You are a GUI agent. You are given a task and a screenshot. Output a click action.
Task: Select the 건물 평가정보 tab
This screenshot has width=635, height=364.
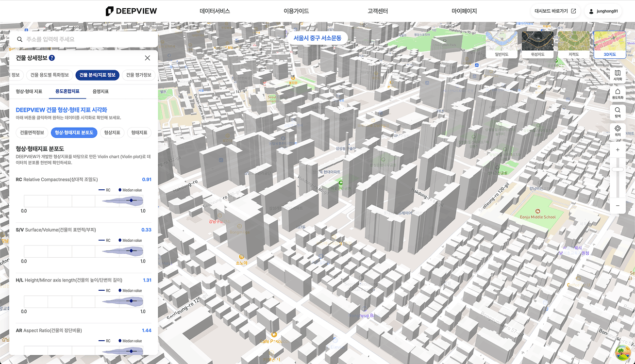(x=139, y=75)
